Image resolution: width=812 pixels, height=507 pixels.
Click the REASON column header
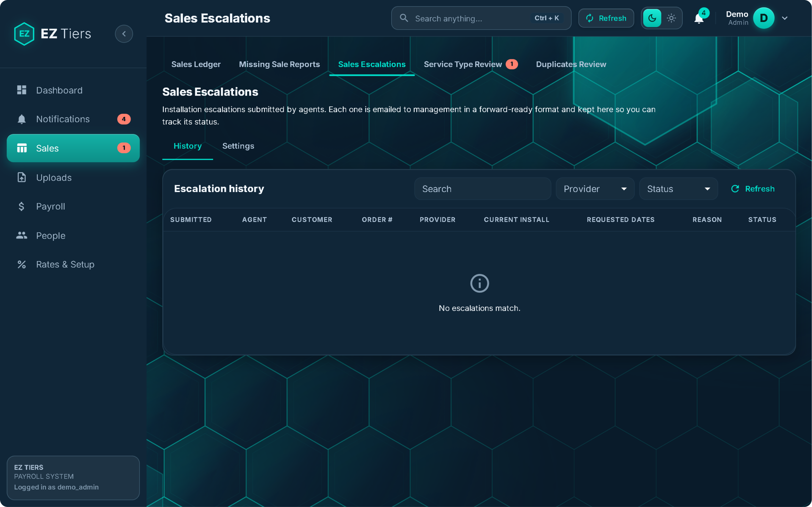707,219
